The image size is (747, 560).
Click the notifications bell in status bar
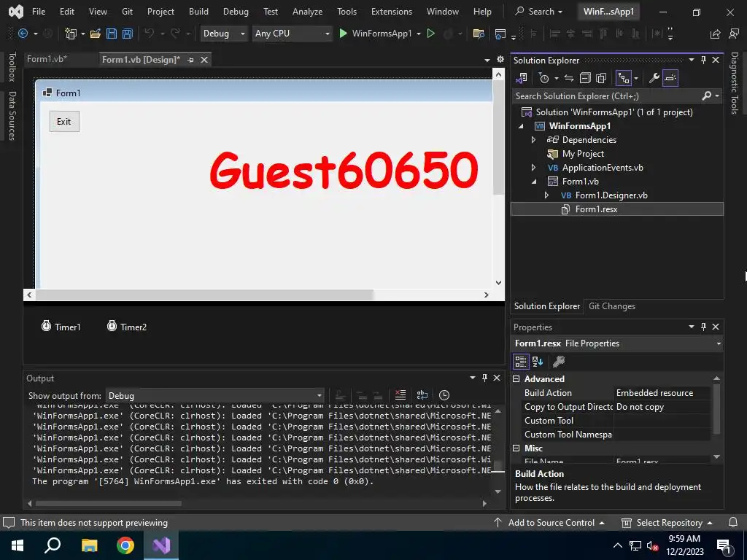pyautogui.click(x=733, y=522)
